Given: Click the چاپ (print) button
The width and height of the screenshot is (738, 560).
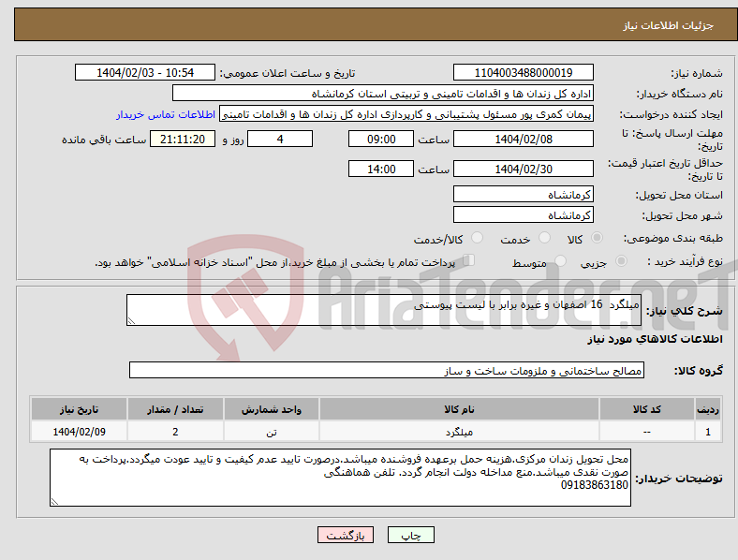Looking at the screenshot, I should click(410, 535).
